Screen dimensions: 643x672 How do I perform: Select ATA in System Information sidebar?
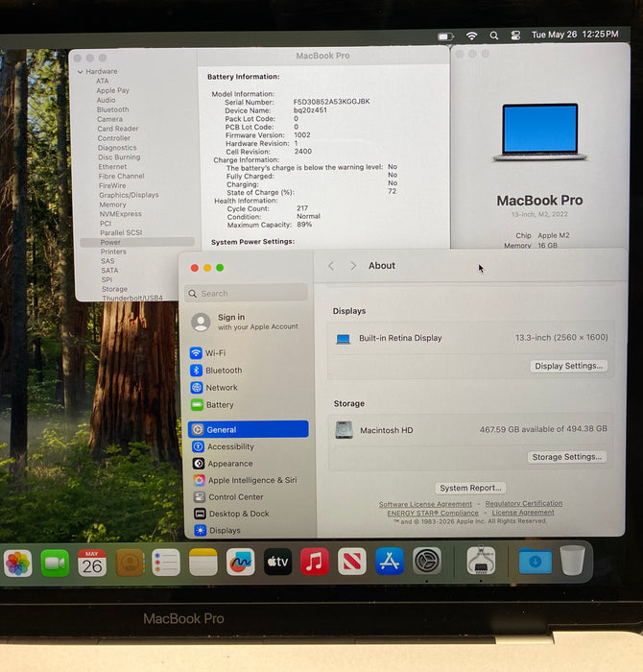tap(103, 81)
